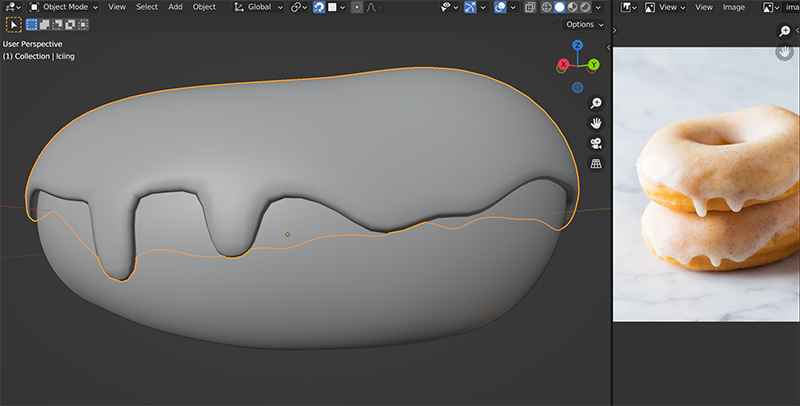Click the green Y axis on navigation gizmo

(593, 64)
